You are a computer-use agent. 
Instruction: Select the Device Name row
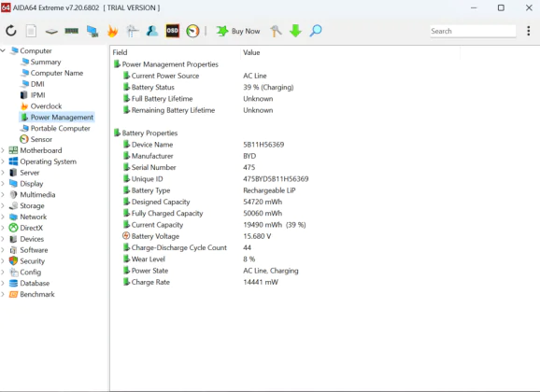(204, 145)
